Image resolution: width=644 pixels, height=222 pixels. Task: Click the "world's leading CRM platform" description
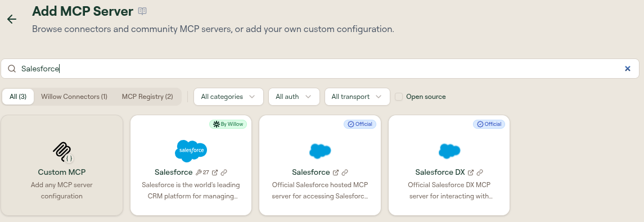coord(191,191)
